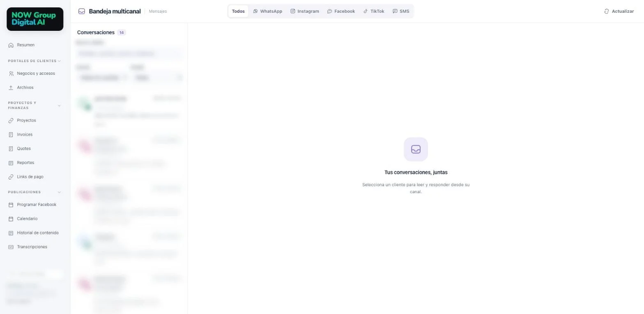Viewport: 644px width, 314px height.
Task: Click the conversation count badge 14
Action: (122, 32)
